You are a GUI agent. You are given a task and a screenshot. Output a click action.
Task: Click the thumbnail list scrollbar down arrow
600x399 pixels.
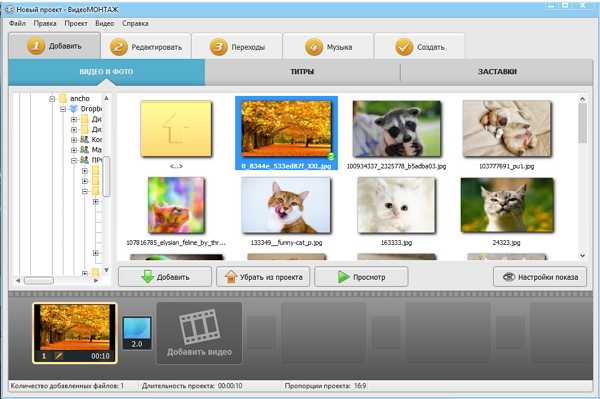tap(582, 255)
